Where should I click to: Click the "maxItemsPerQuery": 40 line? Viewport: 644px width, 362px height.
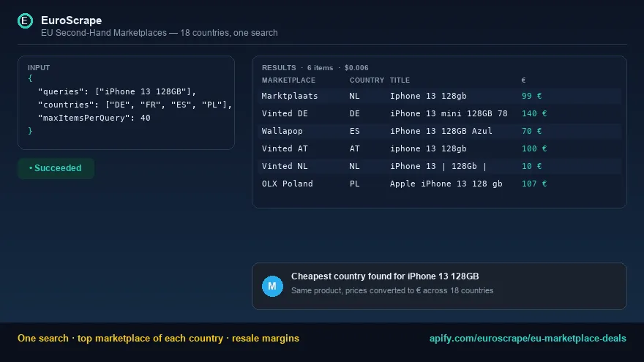pos(94,118)
